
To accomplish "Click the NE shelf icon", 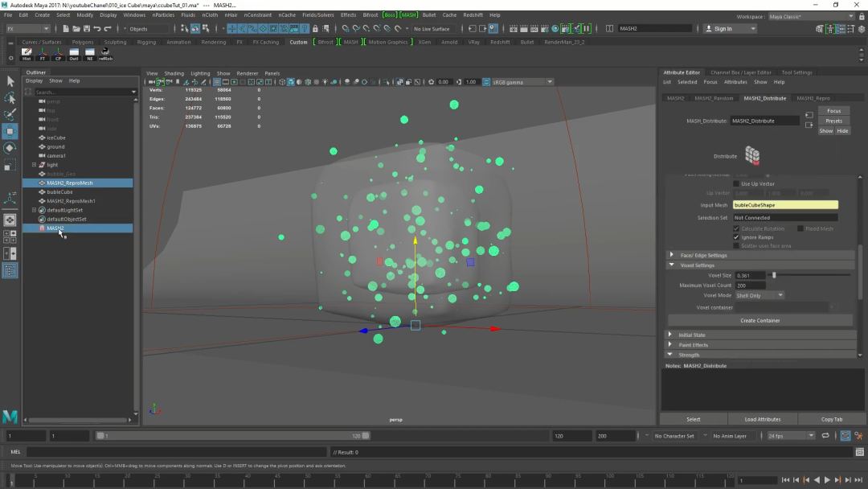I will click(90, 54).
